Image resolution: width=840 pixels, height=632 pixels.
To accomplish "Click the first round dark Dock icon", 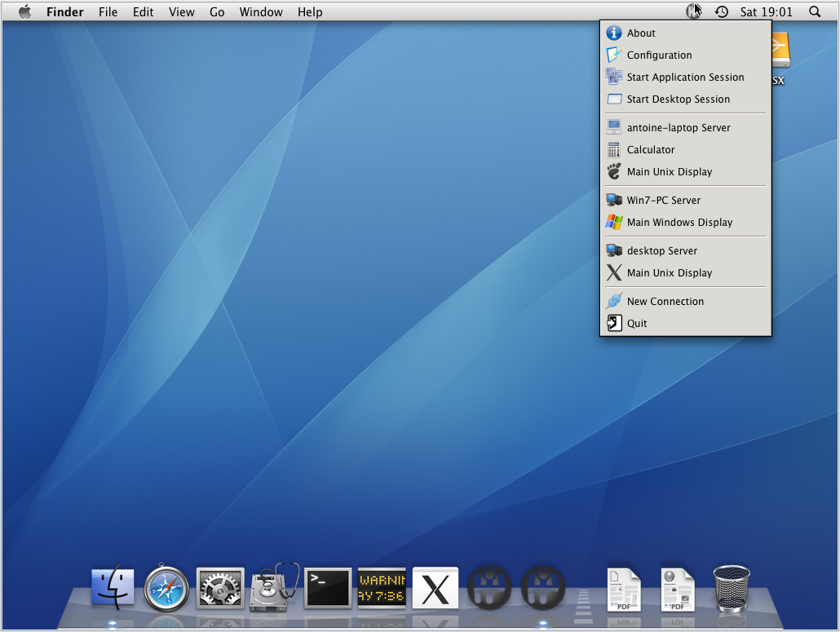I will (x=489, y=587).
